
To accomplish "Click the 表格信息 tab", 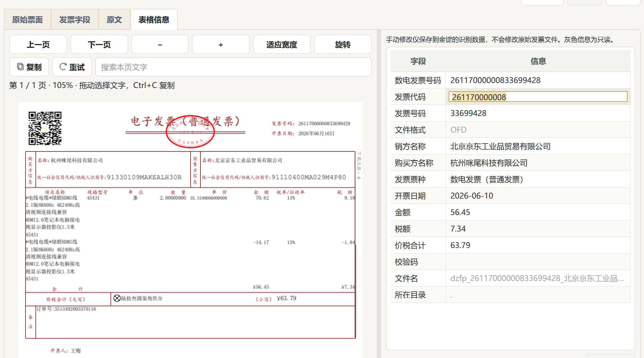I will (154, 20).
